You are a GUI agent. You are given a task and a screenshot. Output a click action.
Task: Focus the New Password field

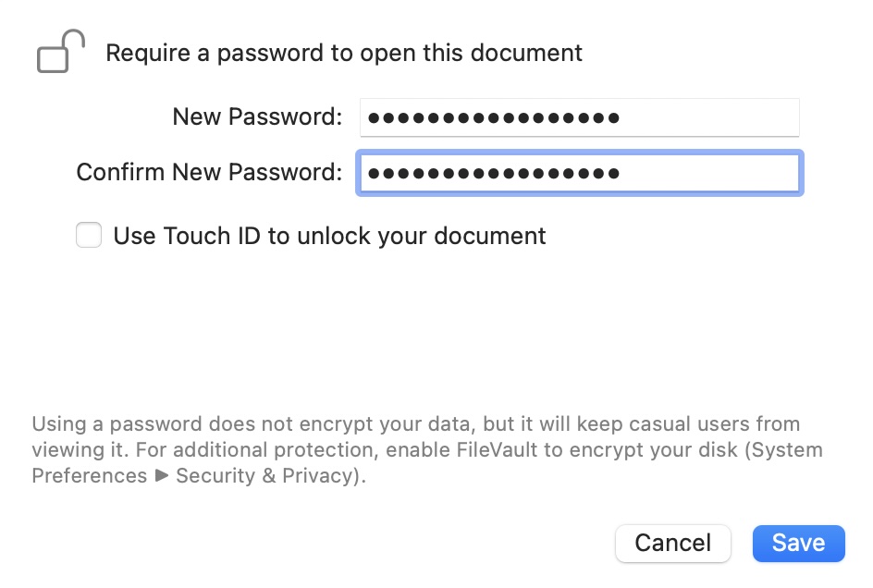point(579,117)
